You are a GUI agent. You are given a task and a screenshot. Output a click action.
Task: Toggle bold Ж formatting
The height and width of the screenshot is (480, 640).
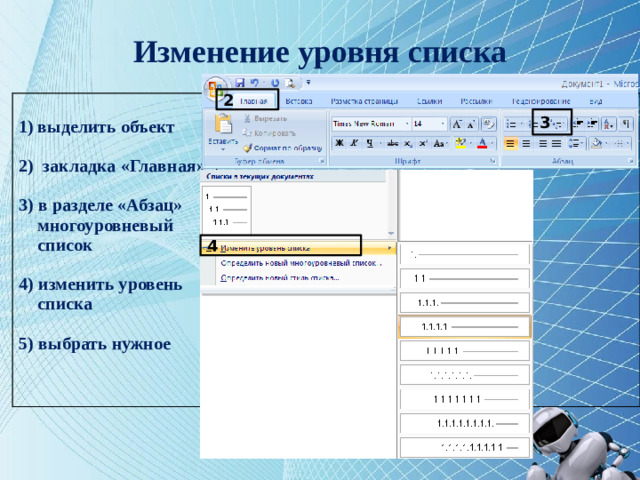(x=340, y=143)
